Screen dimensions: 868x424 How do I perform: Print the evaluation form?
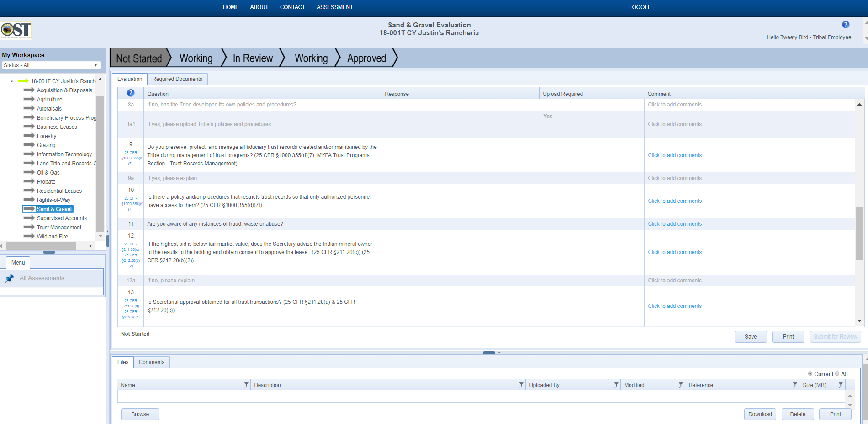tap(788, 337)
